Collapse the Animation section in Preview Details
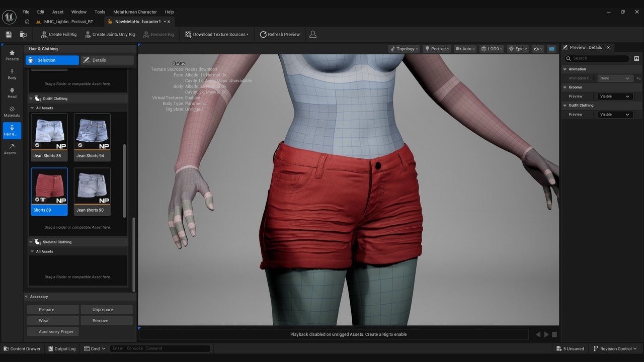 [x=565, y=69]
